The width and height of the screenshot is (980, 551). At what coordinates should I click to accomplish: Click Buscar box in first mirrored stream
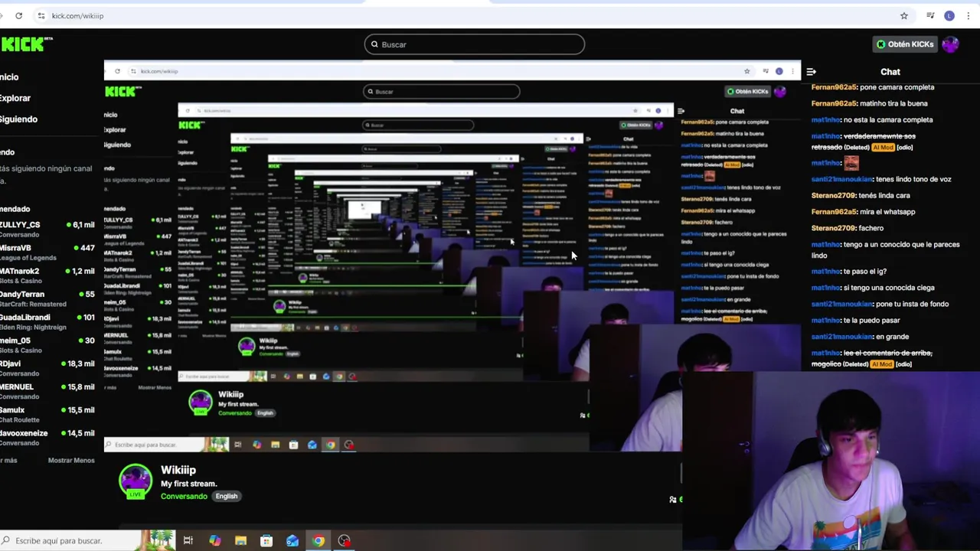coord(442,91)
